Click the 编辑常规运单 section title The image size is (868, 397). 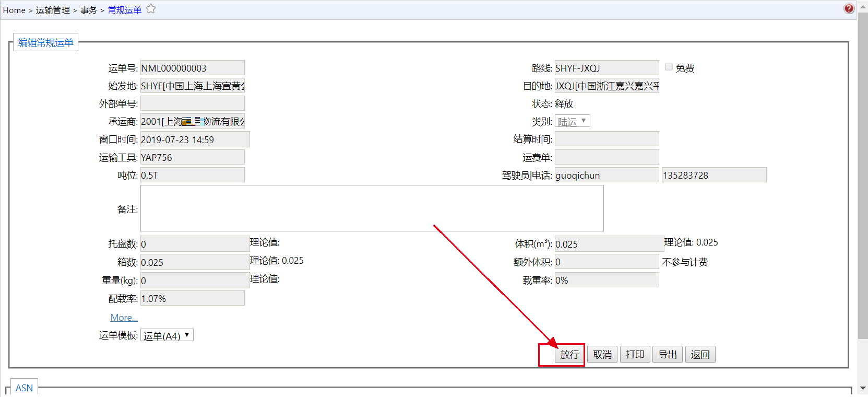(46, 42)
